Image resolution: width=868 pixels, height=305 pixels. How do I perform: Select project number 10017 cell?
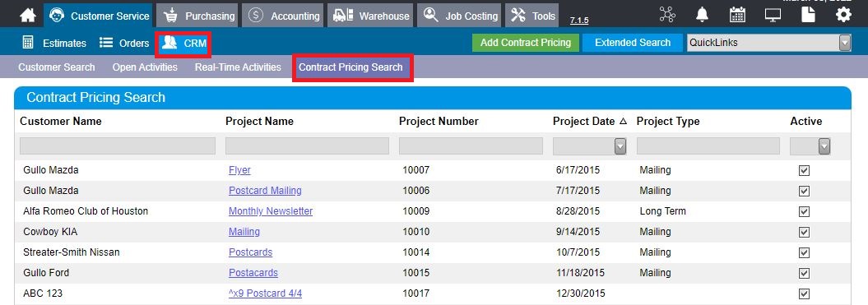[415, 293]
